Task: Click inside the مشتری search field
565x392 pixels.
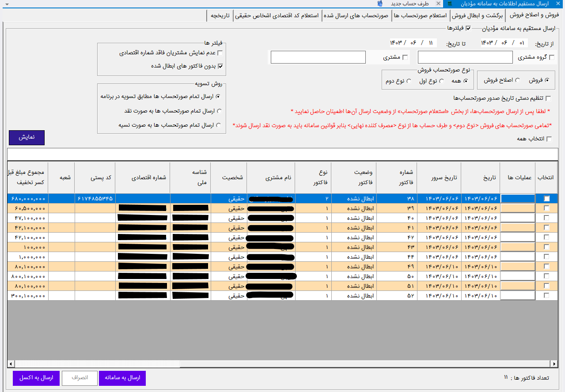Action: tap(318, 57)
